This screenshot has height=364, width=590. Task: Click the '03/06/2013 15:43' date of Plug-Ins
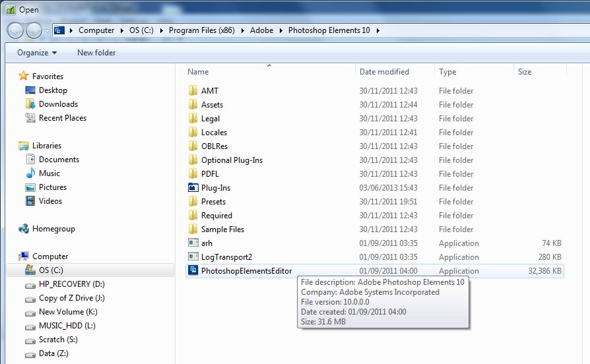pos(388,188)
